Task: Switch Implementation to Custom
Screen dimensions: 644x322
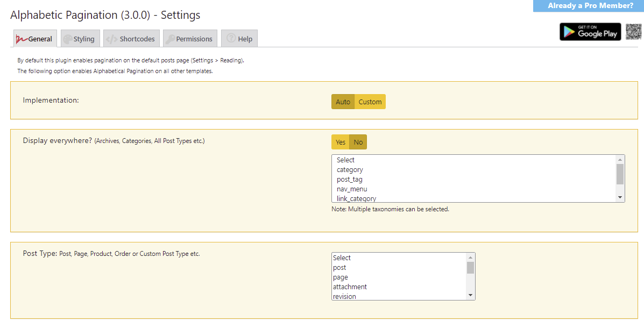Action: click(370, 102)
